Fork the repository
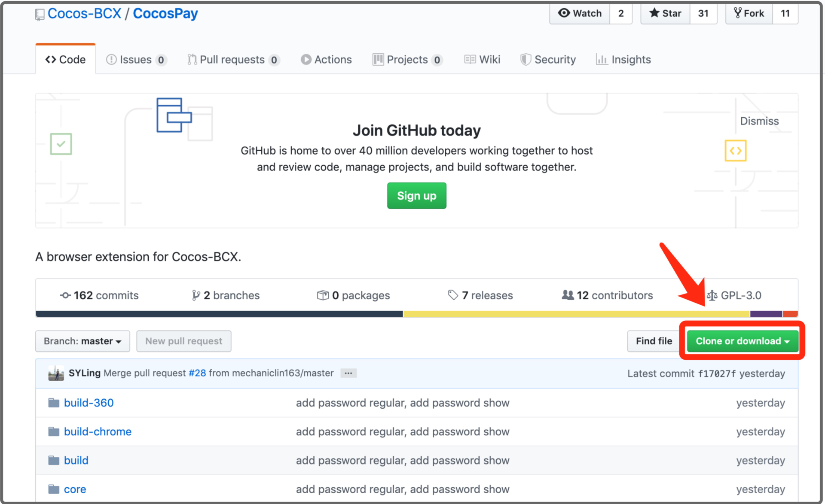This screenshot has height=504, width=825. pyautogui.click(x=749, y=13)
